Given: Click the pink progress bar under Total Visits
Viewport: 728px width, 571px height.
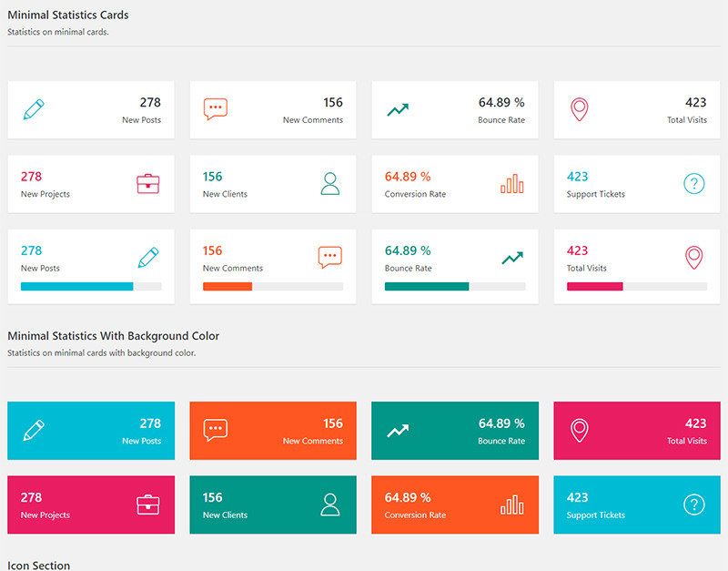Looking at the screenshot, I should click(594, 286).
